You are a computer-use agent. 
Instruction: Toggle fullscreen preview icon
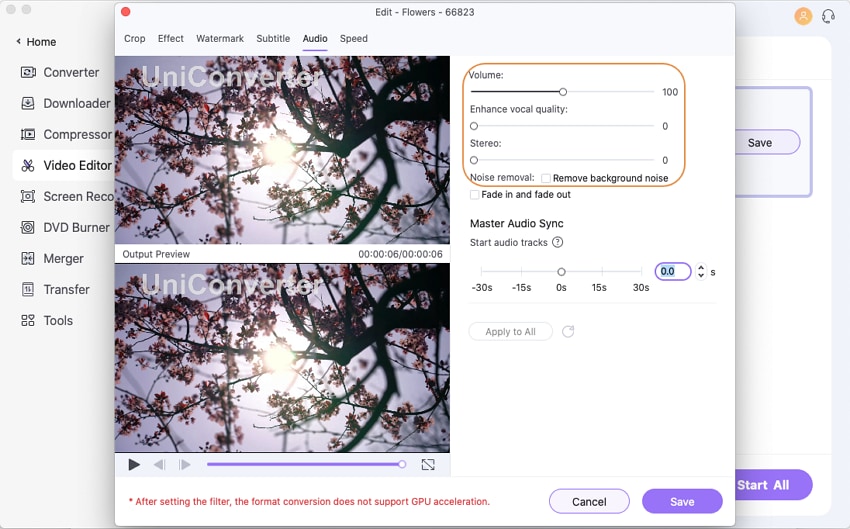(428, 465)
